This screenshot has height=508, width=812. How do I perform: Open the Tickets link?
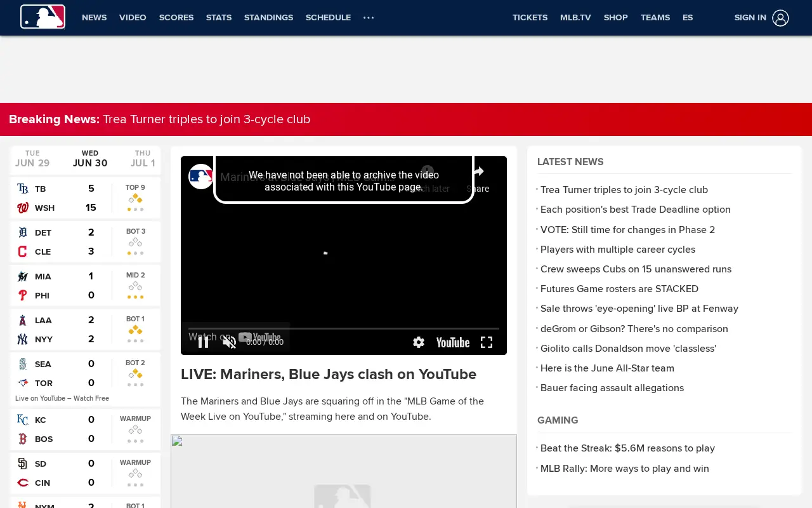coord(530,18)
